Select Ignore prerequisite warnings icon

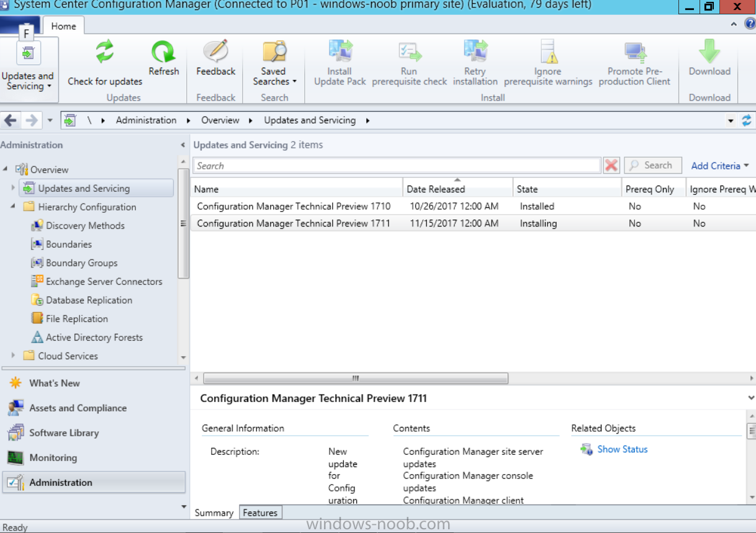549,52
